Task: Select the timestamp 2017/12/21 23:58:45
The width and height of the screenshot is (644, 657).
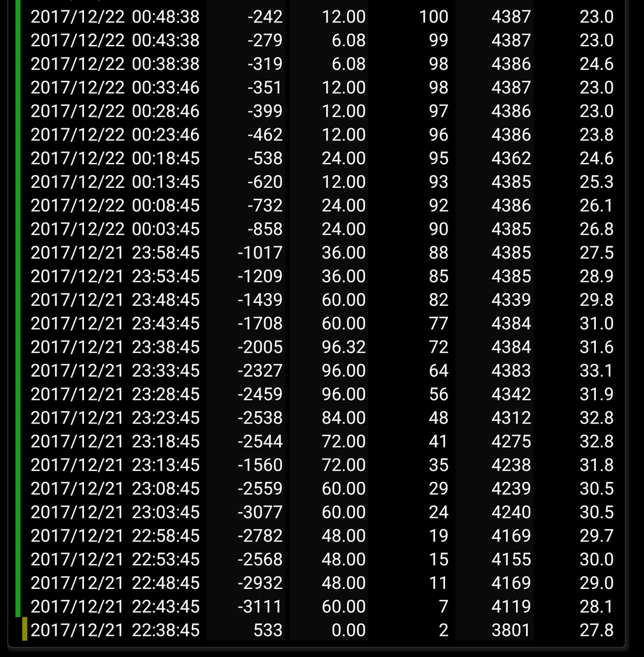Action: [x=115, y=252]
